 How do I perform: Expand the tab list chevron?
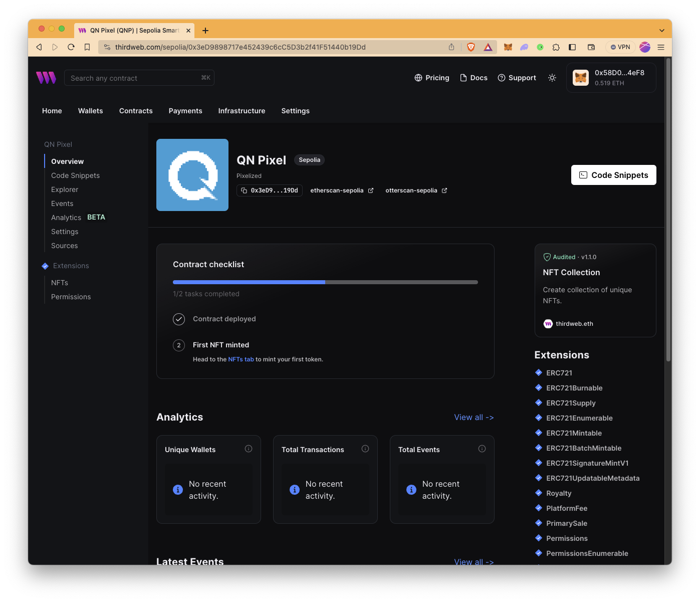pos(662,31)
